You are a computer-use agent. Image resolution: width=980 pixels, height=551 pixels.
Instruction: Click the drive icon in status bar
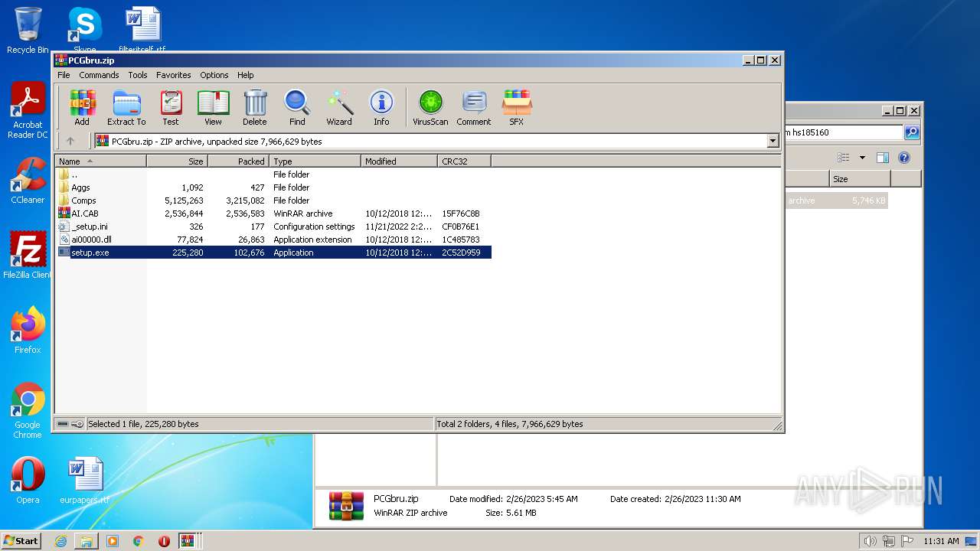(63, 424)
